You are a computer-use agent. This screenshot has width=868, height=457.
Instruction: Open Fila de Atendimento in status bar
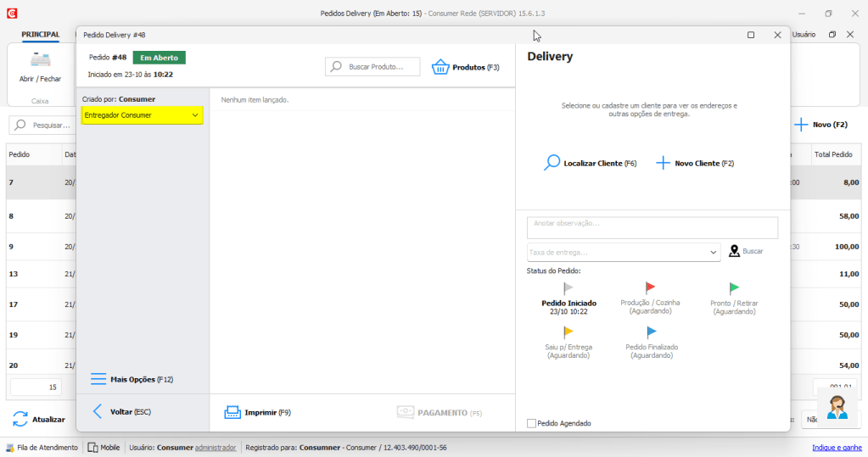(x=42, y=448)
